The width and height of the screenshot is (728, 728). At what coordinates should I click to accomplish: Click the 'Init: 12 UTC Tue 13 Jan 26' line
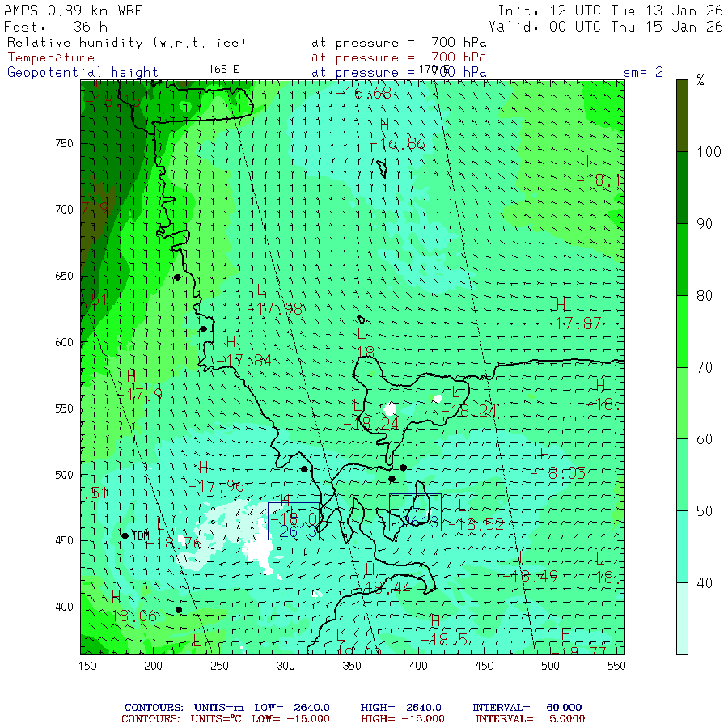pos(610,11)
